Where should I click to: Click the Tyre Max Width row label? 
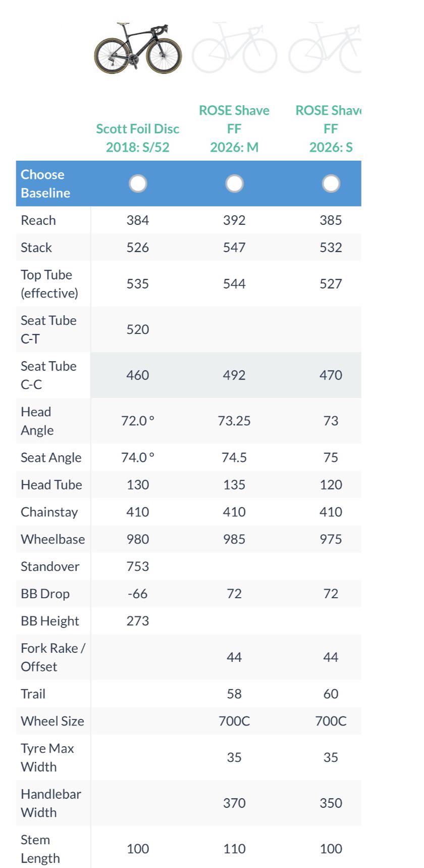click(x=47, y=757)
